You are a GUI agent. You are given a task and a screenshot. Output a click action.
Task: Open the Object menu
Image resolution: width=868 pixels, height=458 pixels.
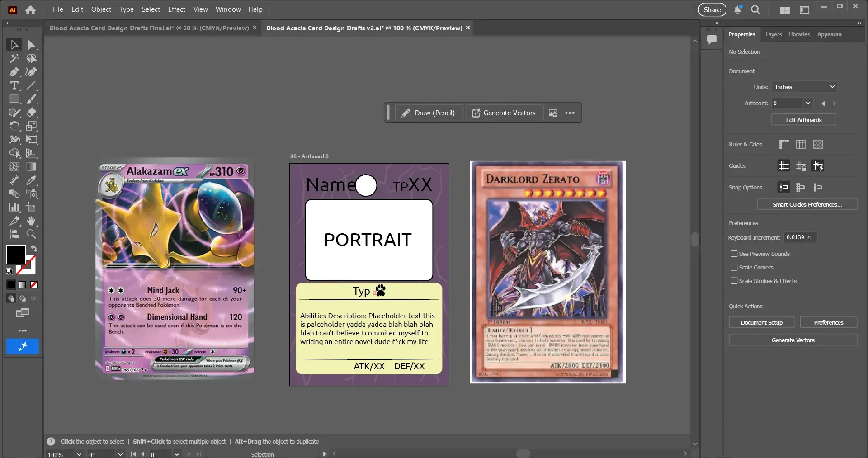point(101,9)
